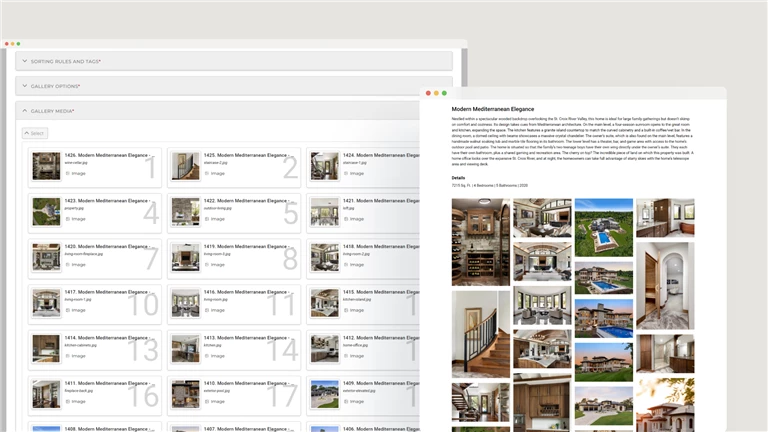Click the image type icon on item 1414

(x=68, y=356)
